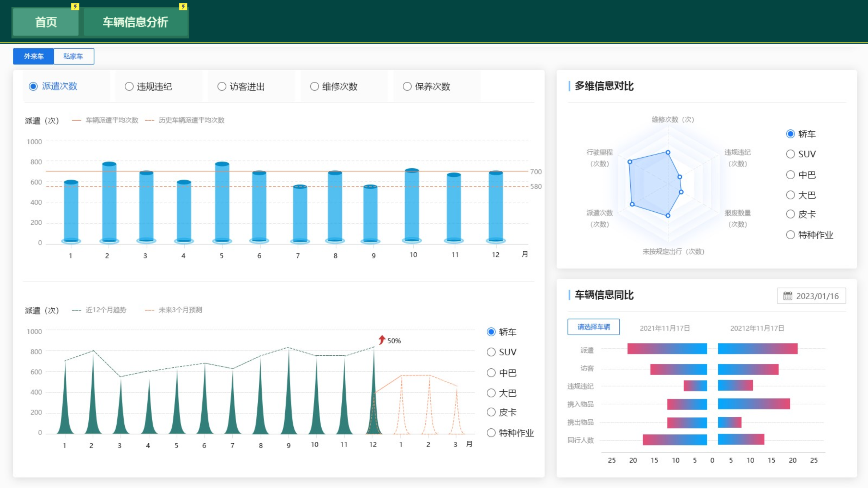The image size is (868, 488).
Task: Select 轿车 in the radar chart options
Action: tap(801, 134)
